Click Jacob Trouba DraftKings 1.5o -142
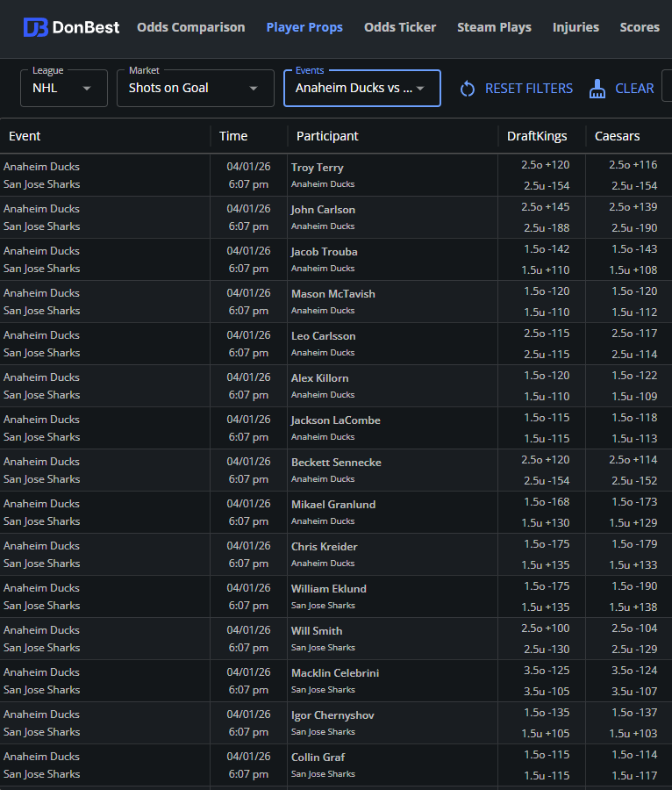 (547, 249)
